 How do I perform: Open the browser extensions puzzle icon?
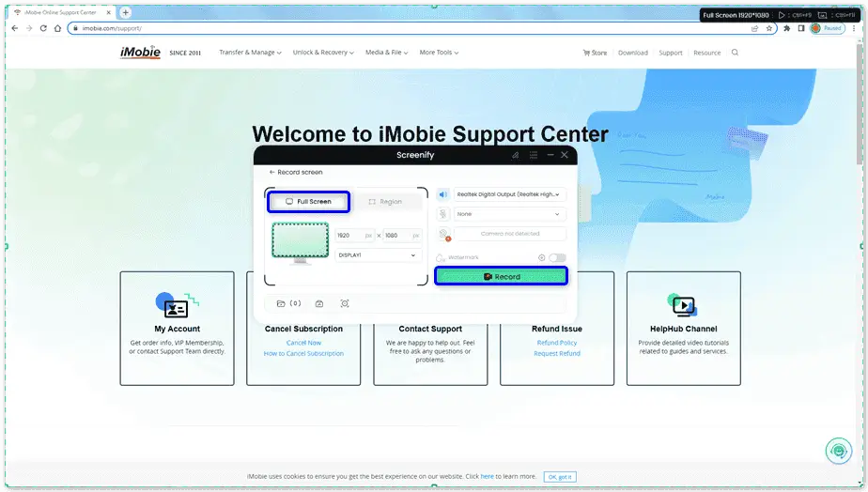click(x=786, y=28)
